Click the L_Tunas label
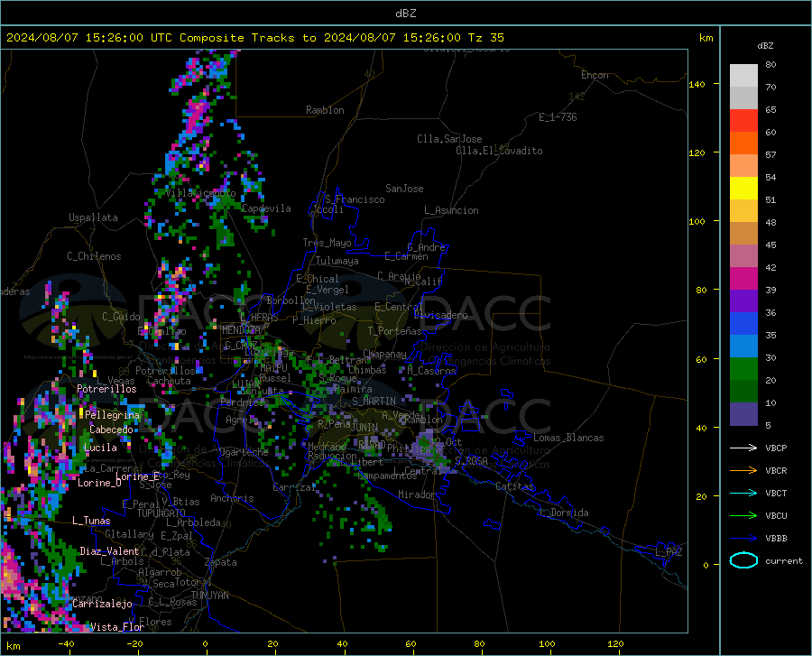Screen dimensions: 812x656 tap(91, 521)
